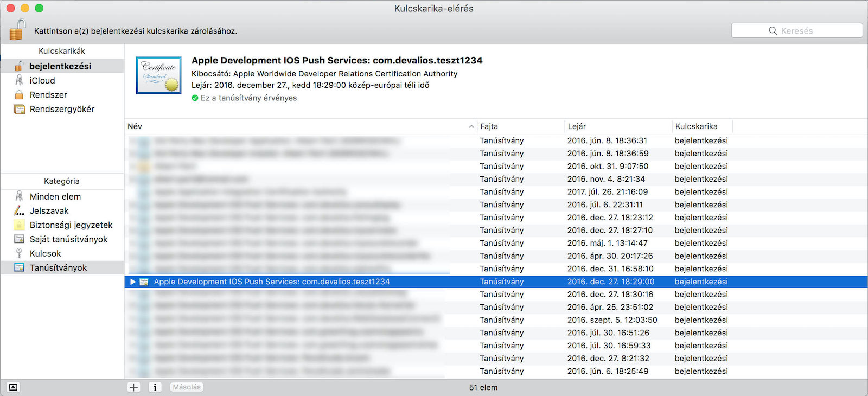Select the Rendszer keychain folder icon
The width and height of the screenshot is (868, 396).
point(19,95)
